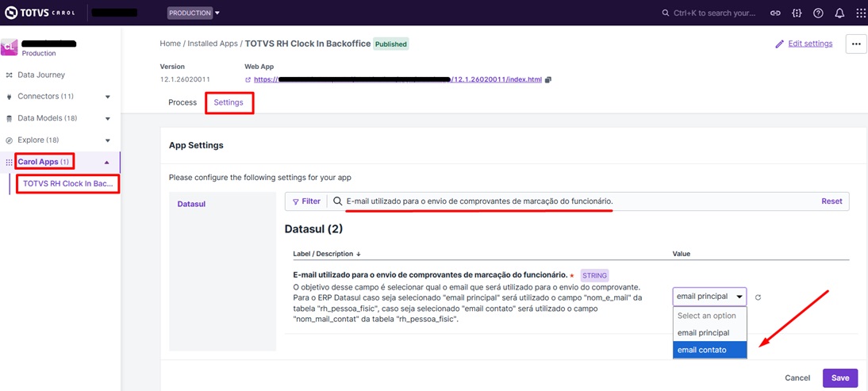Viewport: 868px width, 391px height.
Task: Click the refresh icon beside the value dropdown
Action: tap(759, 297)
